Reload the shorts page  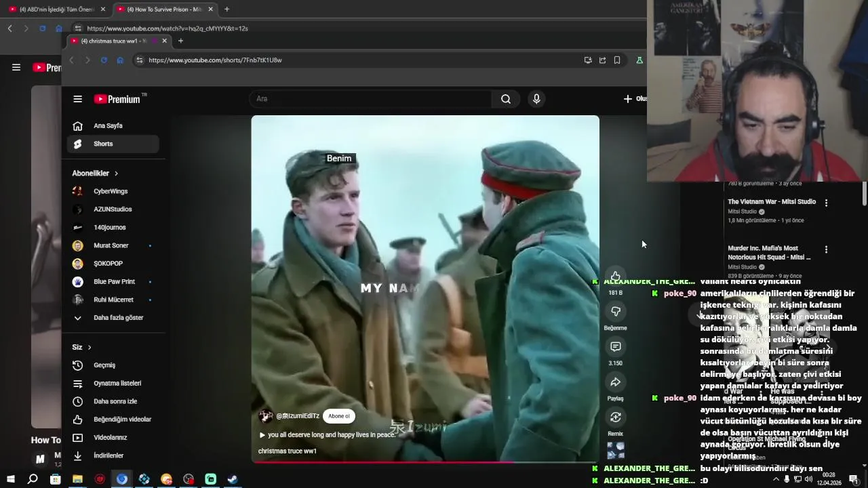[x=104, y=60]
